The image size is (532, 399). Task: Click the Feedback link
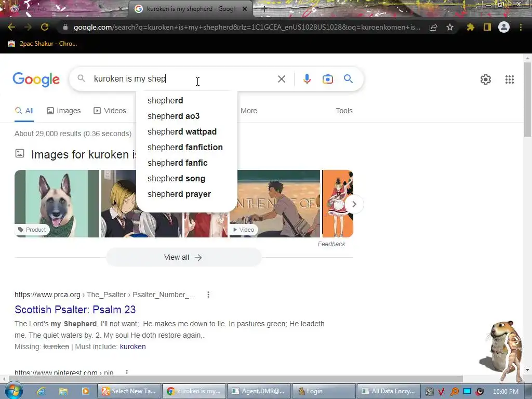(331, 244)
